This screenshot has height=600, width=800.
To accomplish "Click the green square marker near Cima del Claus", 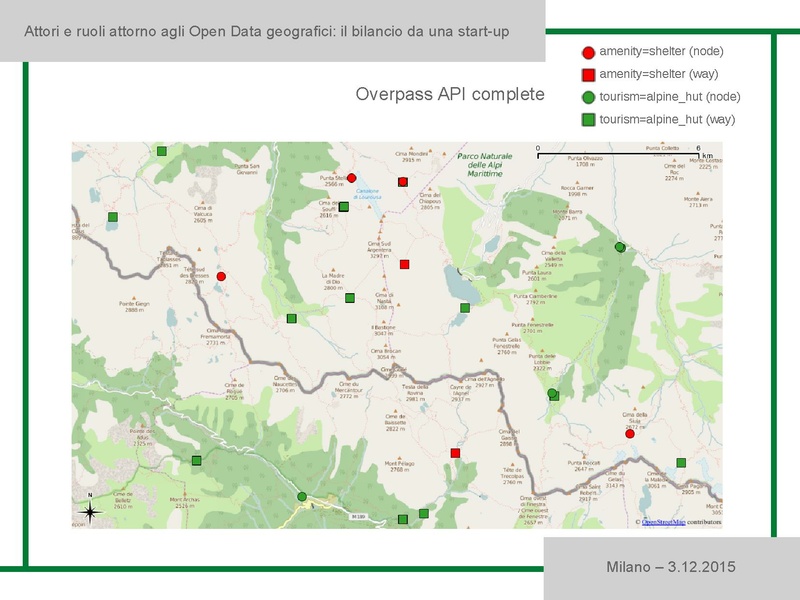I will 113,215.
